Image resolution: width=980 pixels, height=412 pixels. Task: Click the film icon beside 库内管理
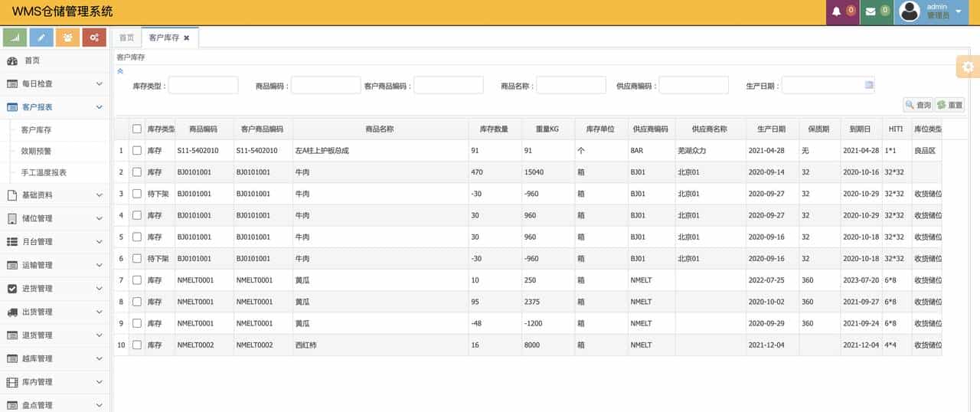click(12, 382)
